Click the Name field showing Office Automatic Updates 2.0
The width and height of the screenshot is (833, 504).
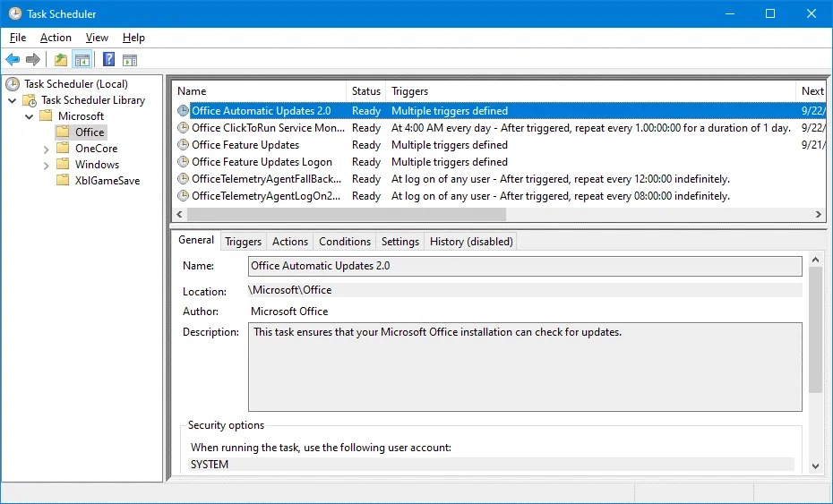click(x=524, y=266)
